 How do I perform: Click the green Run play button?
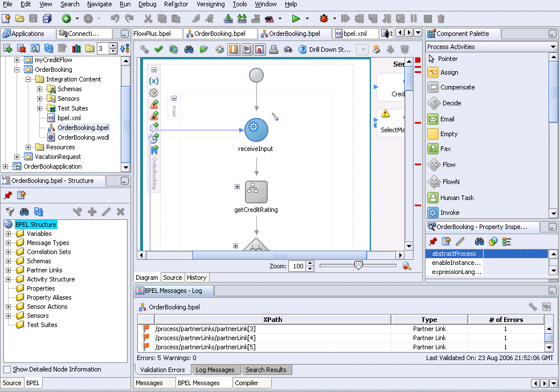(295, 19)
